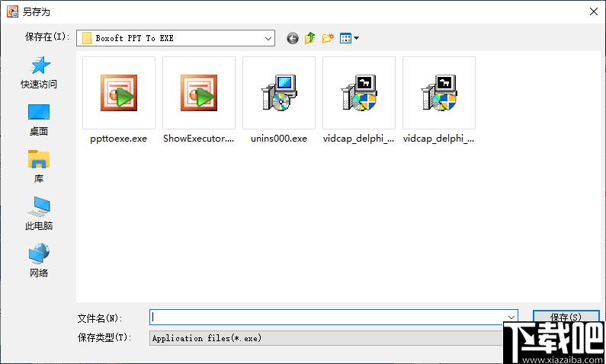Viewport: 606px width, 364px height.
Task: Open Network in places bar
Action: (x=39, y=261)
